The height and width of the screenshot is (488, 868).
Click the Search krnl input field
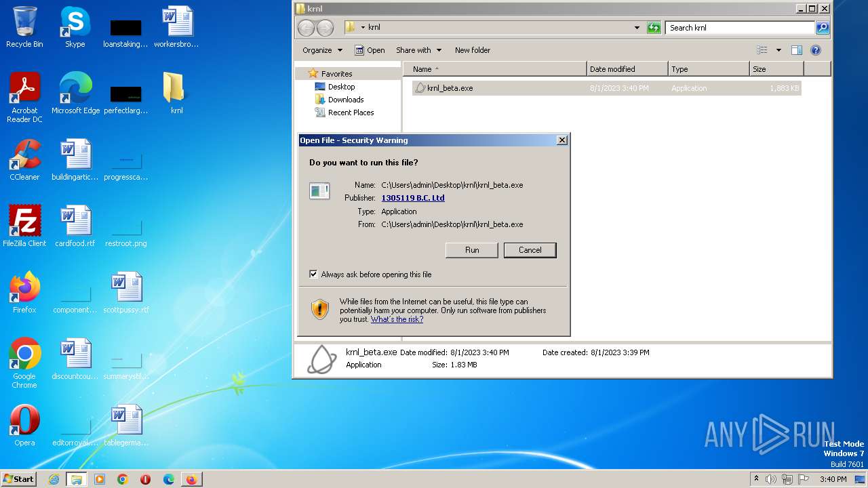tap(741, 28)
